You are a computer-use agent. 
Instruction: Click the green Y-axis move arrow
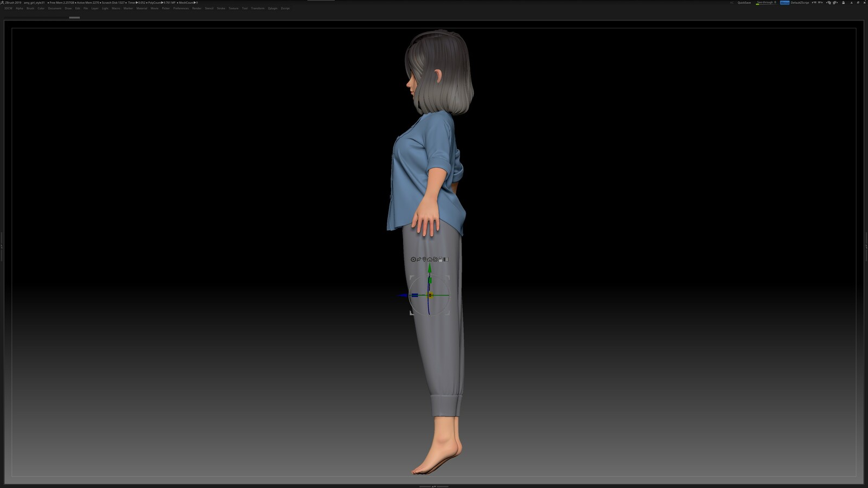point(430,267)
